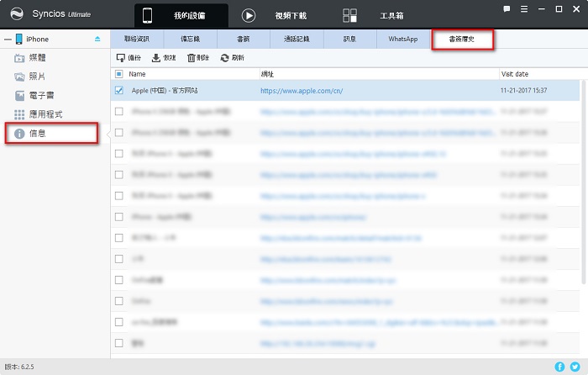This screenshot has height=375, width=588.
Task: Open the 工具箱 toolbox section
Action: tap(391, 15)
